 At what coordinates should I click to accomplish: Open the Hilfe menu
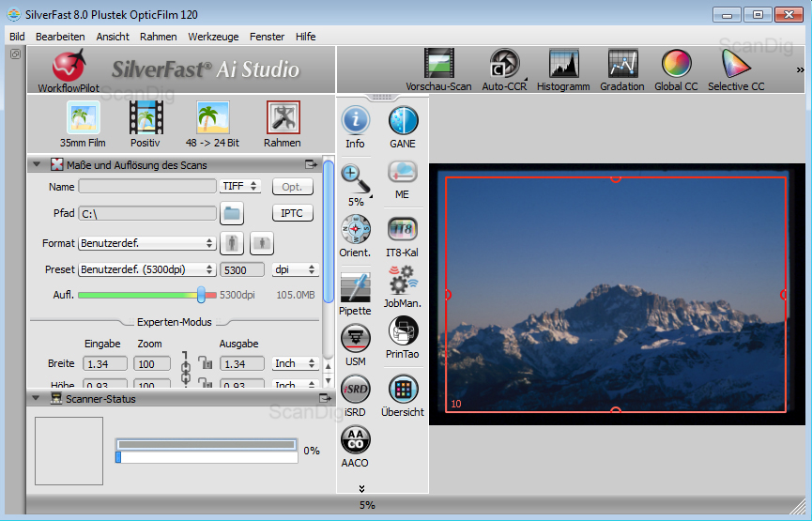click(x=305, y=37)
